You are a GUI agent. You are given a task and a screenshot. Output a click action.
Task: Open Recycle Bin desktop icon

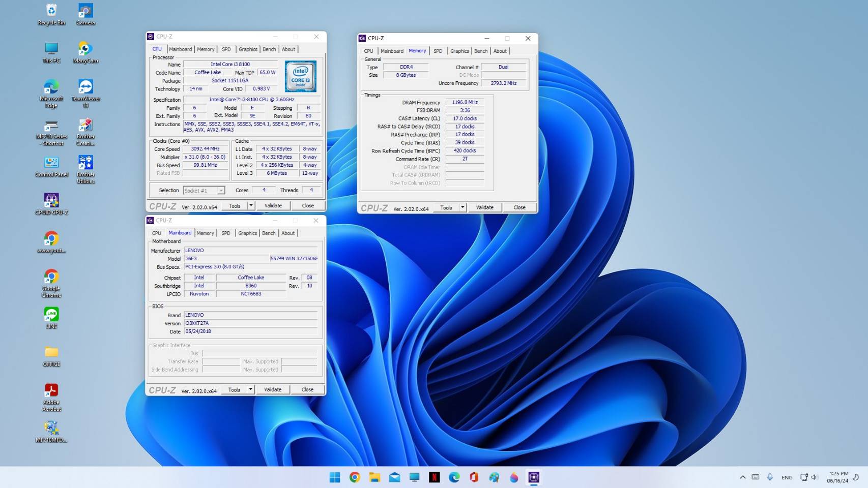(x=51, y=14)
